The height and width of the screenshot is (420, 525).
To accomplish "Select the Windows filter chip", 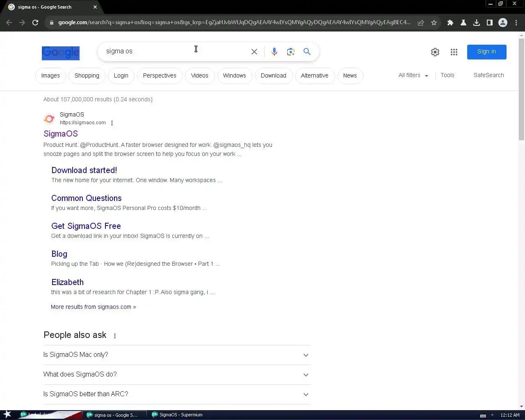I will click(235, 76).
